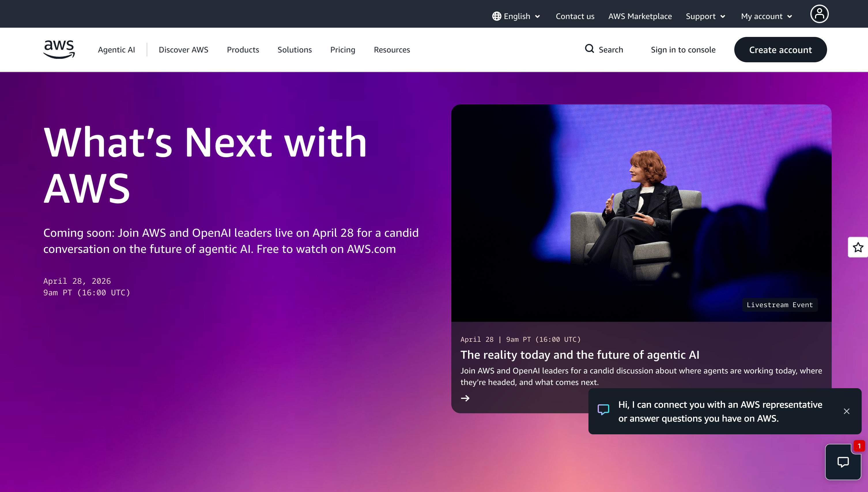Click Sign in to console
This screenshot has width=868, height=492.
point(683,50)
